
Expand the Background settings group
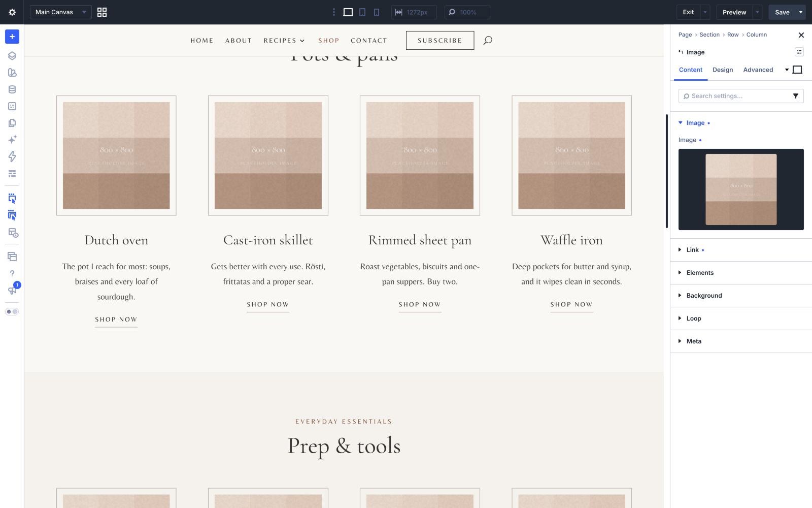pos(741,296)
